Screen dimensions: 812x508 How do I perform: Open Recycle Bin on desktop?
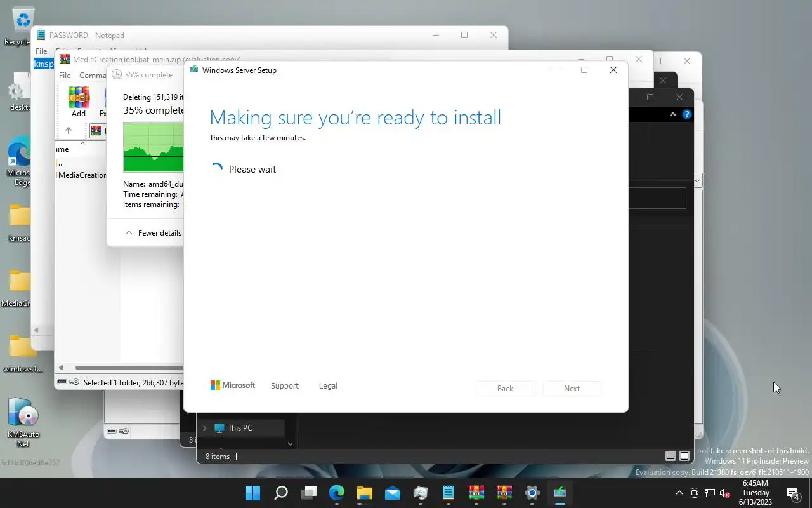19,27
